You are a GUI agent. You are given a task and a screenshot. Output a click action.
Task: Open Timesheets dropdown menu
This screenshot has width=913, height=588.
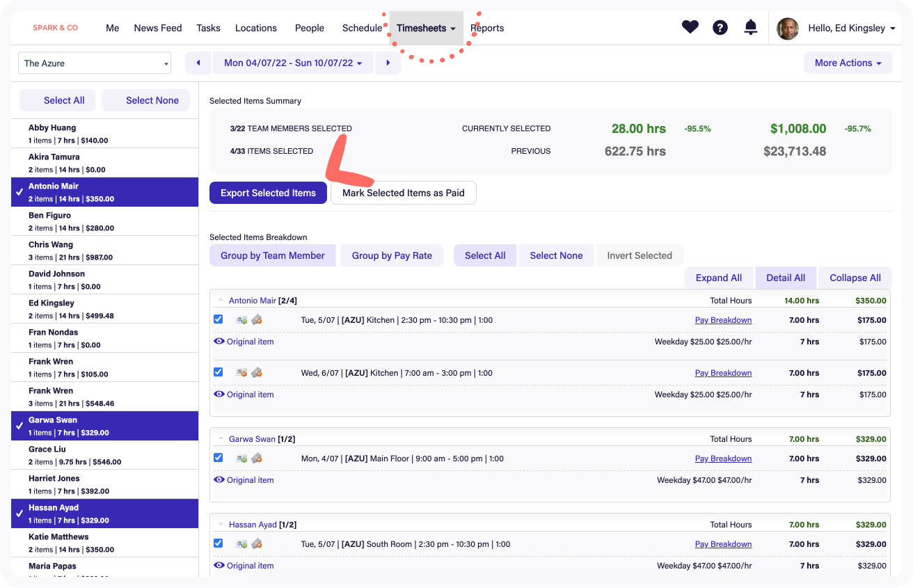click(426, 29)
